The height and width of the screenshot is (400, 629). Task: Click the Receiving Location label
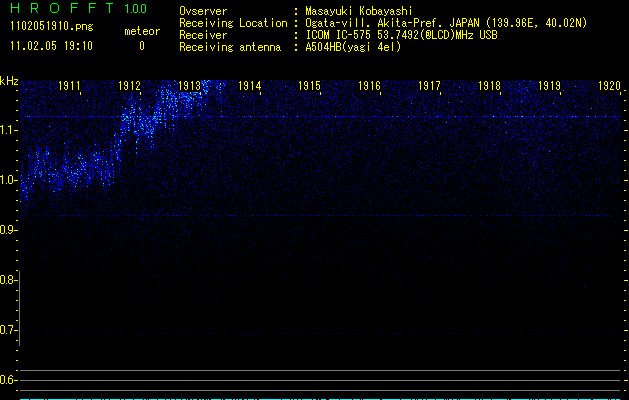pyautogui.click(x=233, y=23)
